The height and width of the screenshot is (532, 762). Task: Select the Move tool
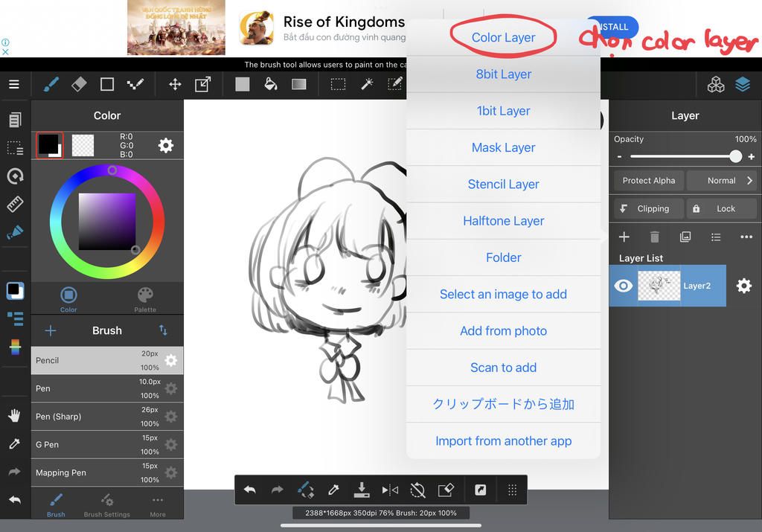coord(175,85)
